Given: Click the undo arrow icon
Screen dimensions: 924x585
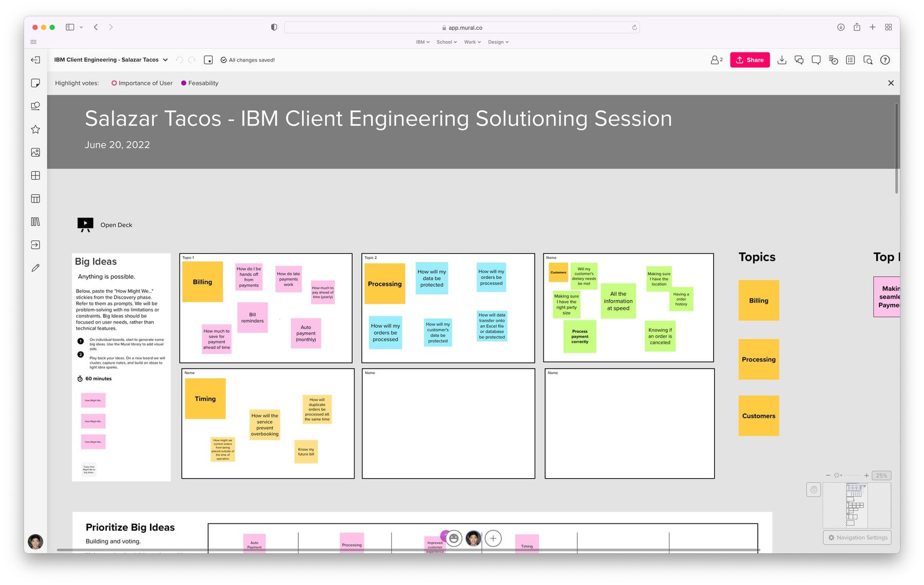Looking at the screenshot, I should click(179, 60).
